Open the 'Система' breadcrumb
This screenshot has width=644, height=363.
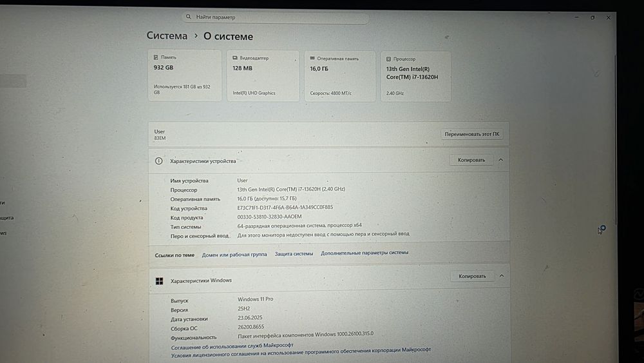tap(167, 35)
